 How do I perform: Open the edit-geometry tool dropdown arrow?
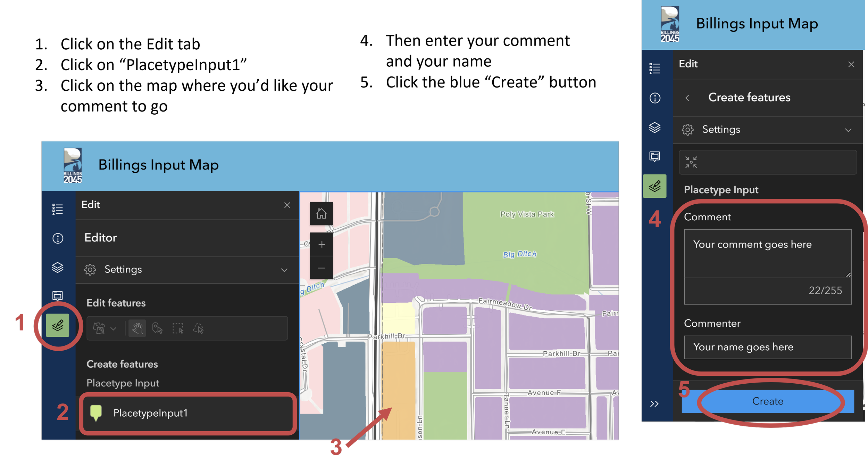113,328
